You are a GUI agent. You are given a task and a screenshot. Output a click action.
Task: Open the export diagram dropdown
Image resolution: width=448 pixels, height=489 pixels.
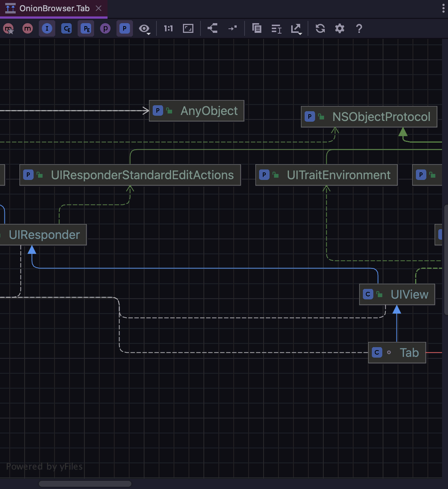coord(296,29)
